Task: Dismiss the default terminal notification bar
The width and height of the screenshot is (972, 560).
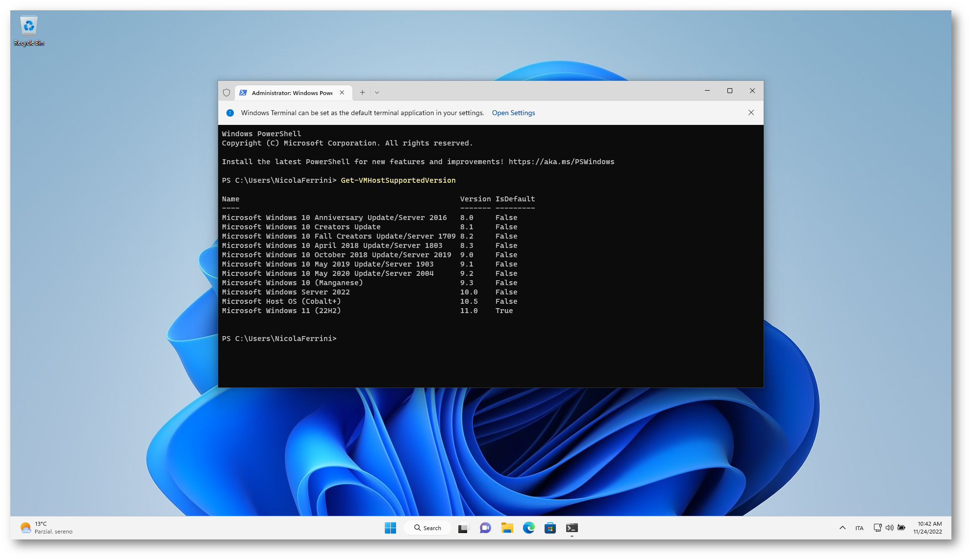Action: (751, 113)
